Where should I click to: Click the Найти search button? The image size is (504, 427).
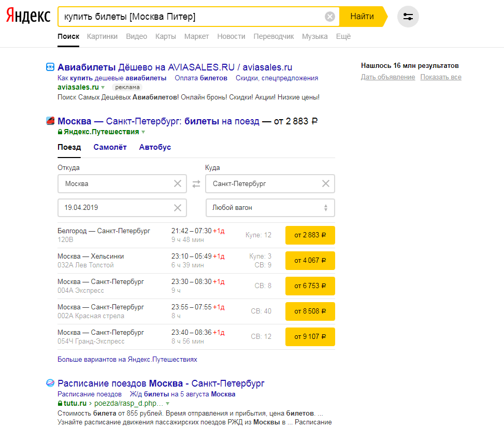tap(362, 17)
